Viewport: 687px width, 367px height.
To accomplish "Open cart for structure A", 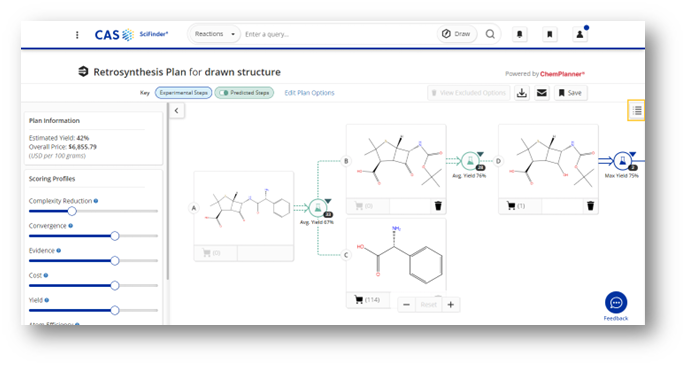I will point(212,253).
